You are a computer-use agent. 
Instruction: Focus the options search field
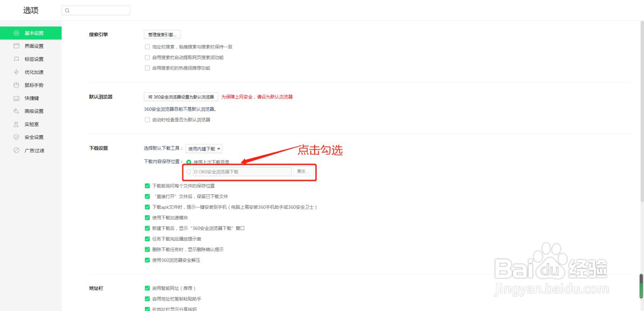pos(96,10)
